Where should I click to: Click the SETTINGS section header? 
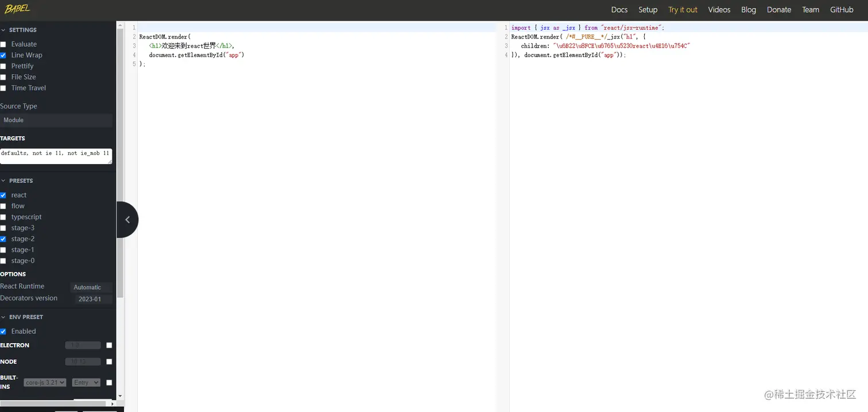pos(23,30)
